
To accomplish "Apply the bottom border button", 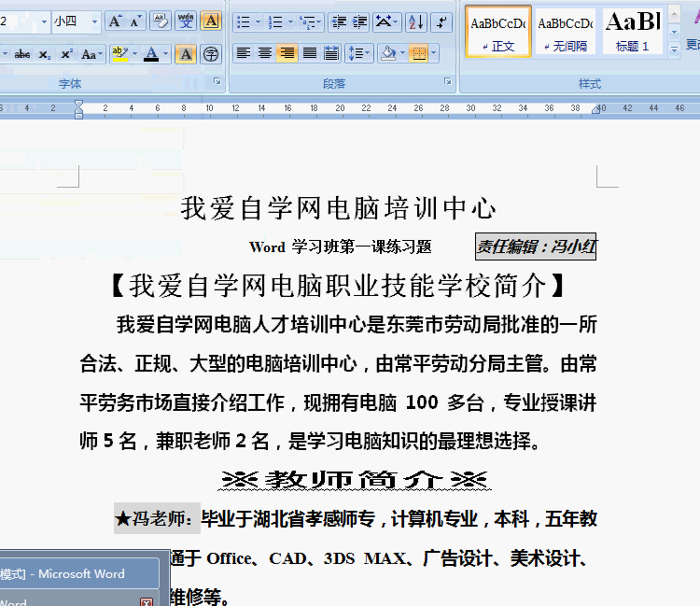I will (418, 53).
